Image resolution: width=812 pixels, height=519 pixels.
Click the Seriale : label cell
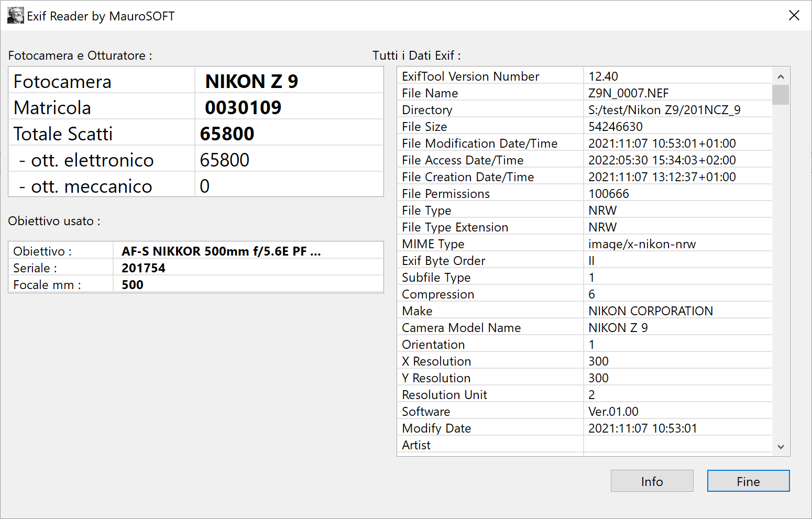(x=61, y=268)
